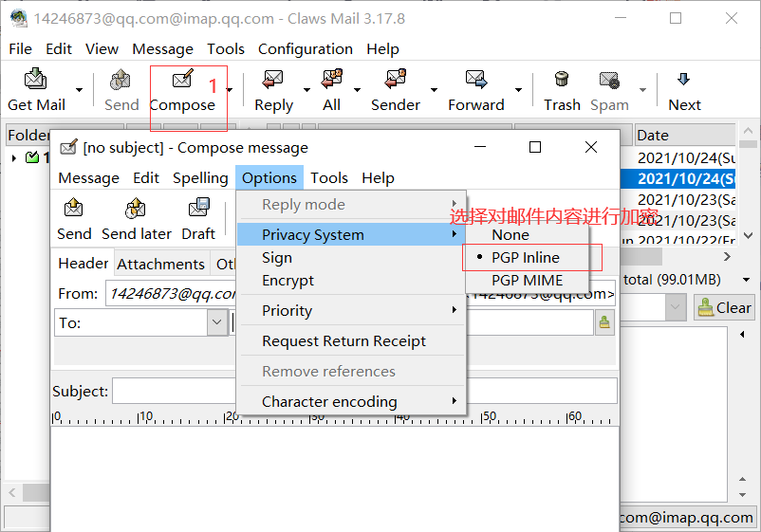Open Get Mail dropdown arrow
Screen dimensions: 761x532
point(79,90)
